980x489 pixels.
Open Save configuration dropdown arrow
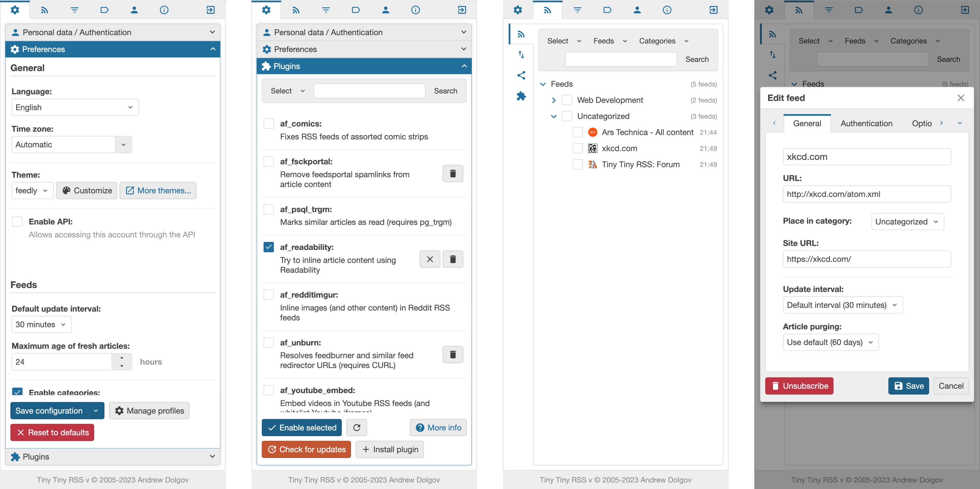point(96,411)
